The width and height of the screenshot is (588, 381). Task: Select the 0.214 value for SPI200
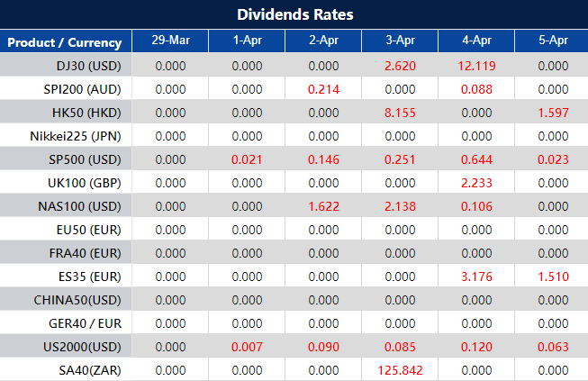(x=323, y=89)
